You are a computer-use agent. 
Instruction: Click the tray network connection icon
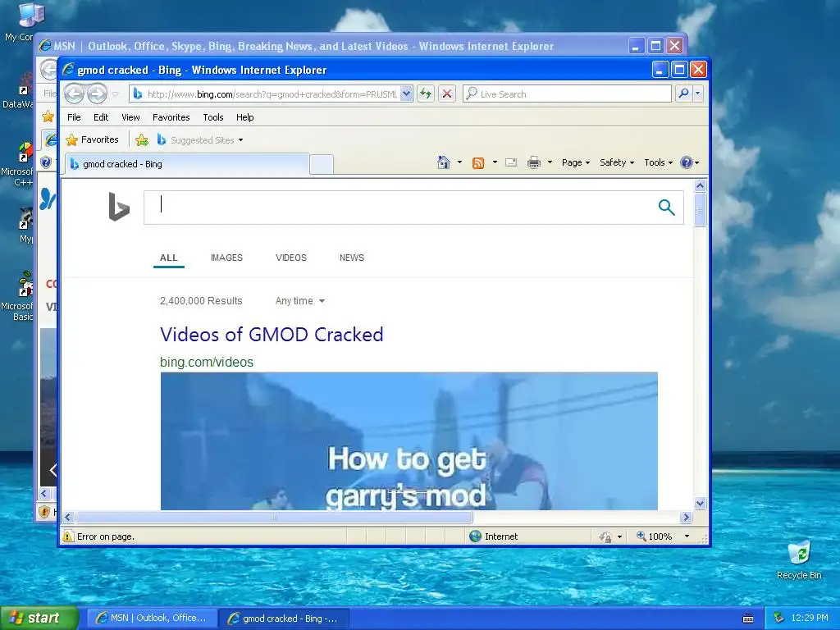tap(779, 619)
